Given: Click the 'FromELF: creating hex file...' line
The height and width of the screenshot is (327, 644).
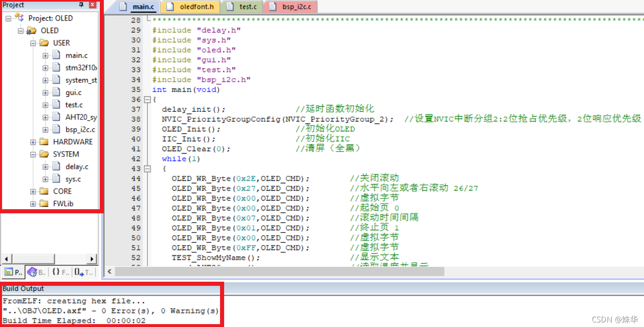Looking at the screenshot, I should [74, 301].
